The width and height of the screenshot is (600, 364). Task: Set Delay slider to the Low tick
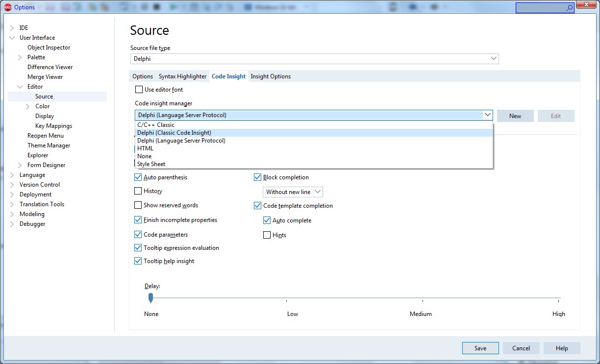coord(287,298)
